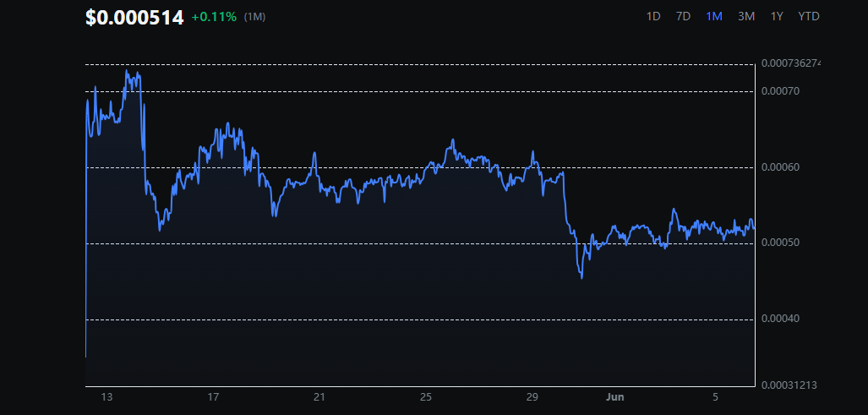Click the 0.00073627 maximum price label
The height and width of the screenshot is (415, 868).
pyautogui.click(x=790, y=63)
